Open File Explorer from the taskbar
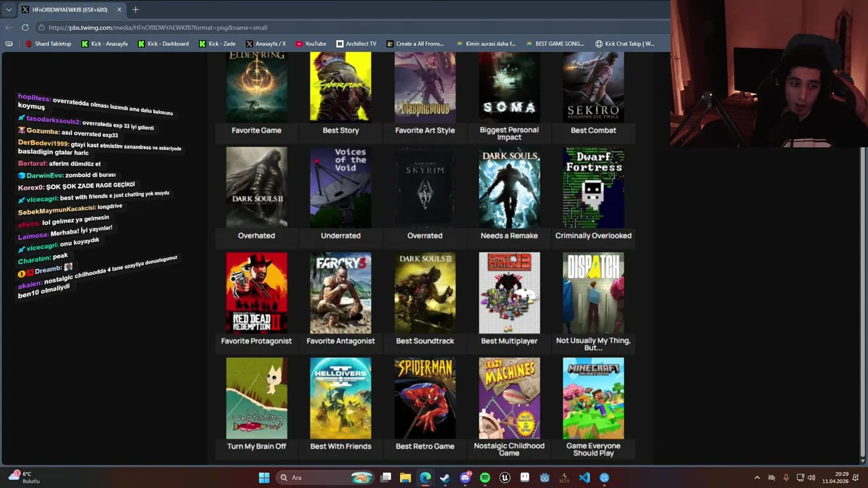The image size is (868, 488). coord(406,478)
